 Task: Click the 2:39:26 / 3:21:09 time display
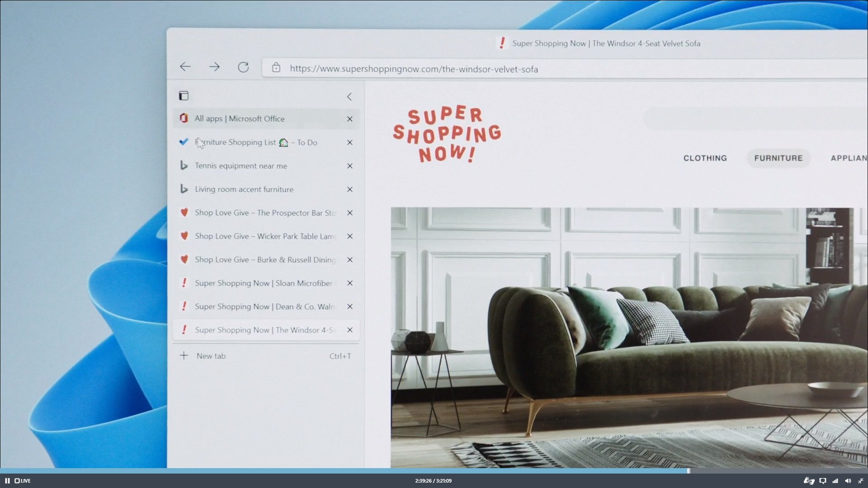pos(433,481)
